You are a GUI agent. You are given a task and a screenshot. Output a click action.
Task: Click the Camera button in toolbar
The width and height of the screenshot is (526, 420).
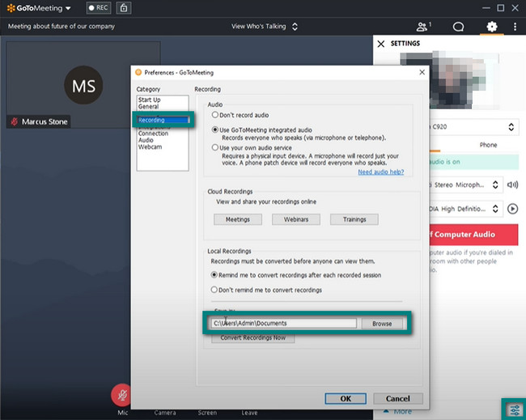tap(165, 413)
